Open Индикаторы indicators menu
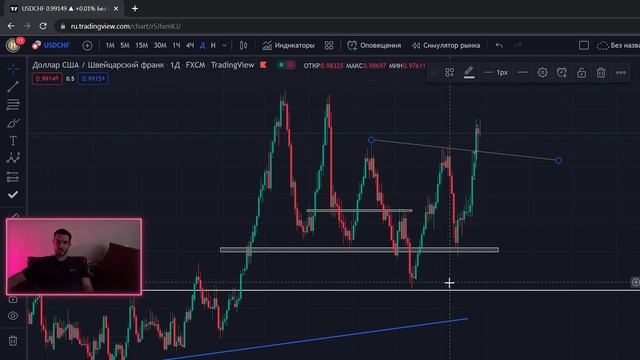640x360 pixels. click(x=289, y=46)
